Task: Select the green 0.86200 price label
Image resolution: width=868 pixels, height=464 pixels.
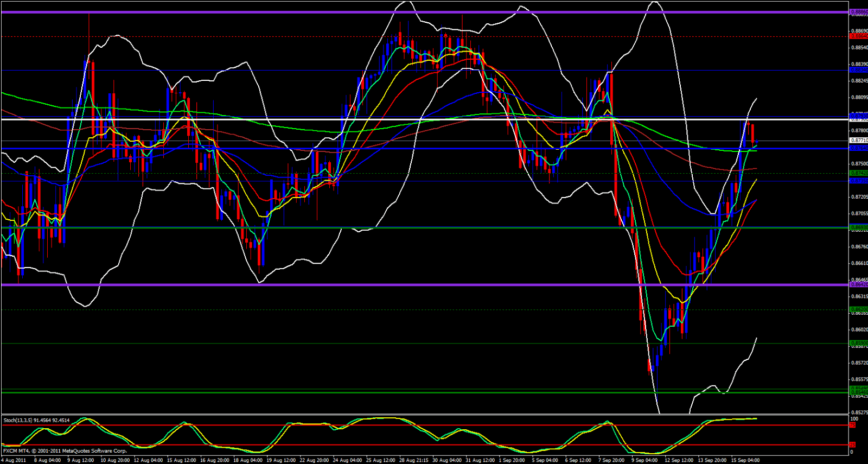Action: pyautogui.click(x=858, y=309)
